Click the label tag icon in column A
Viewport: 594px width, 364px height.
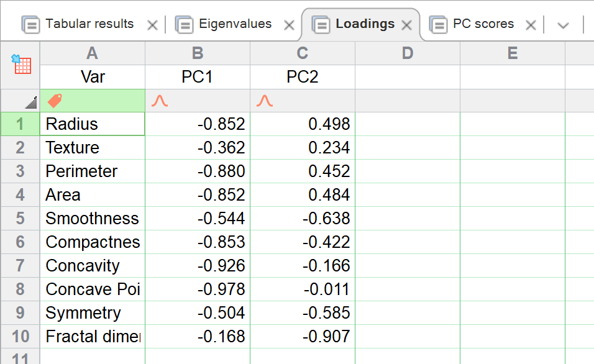tap(55, 101)
